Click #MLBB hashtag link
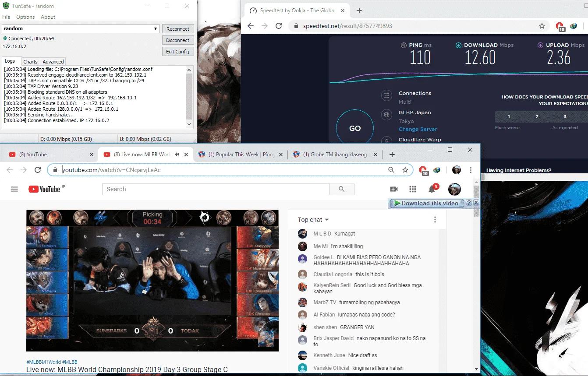The height and width of the screenshot is (376, 588). [x=70, y=362]
